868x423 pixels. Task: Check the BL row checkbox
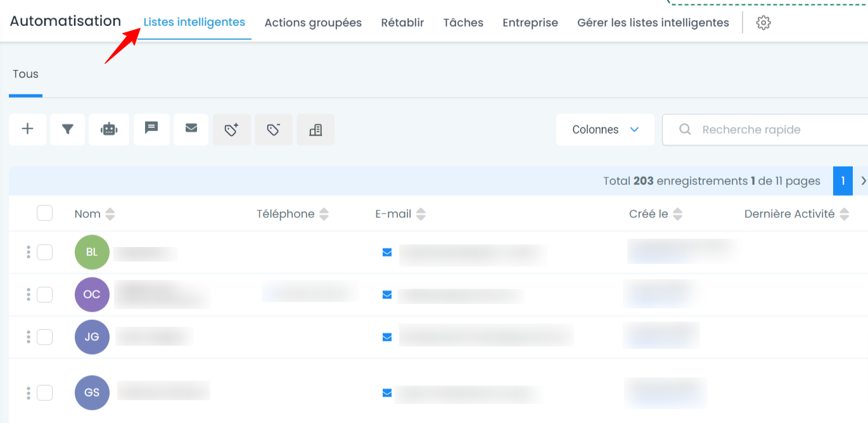(44, 252)
